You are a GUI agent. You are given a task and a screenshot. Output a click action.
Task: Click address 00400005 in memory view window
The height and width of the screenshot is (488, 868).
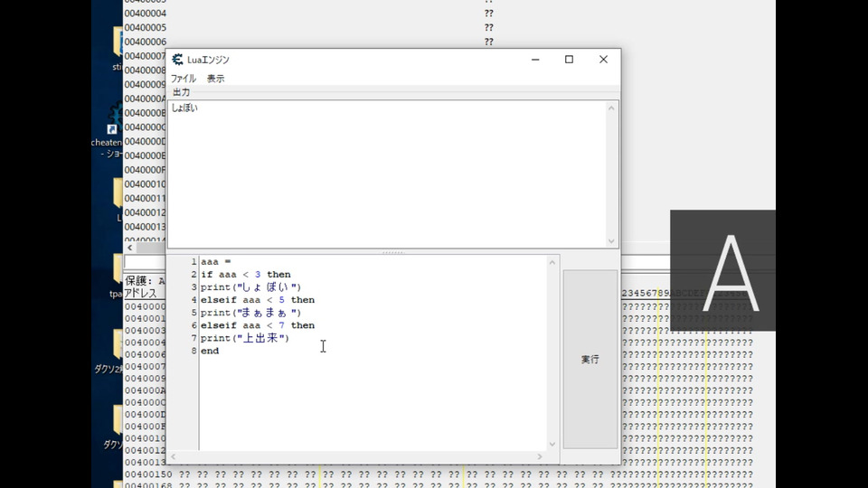145,28
